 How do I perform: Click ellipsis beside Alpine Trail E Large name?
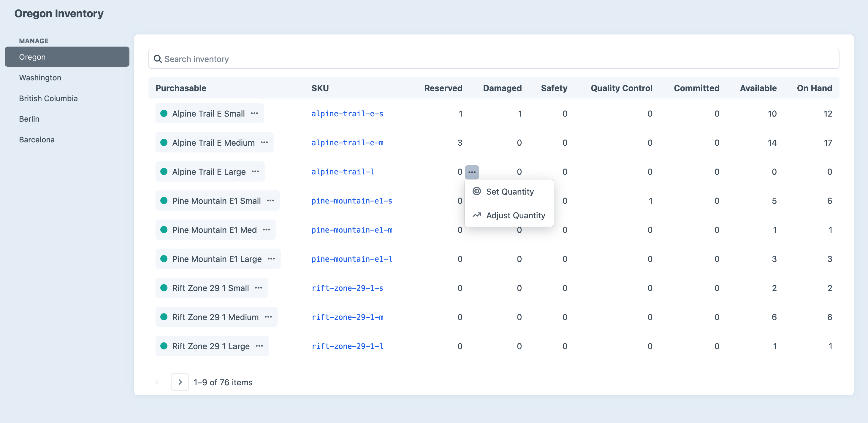[255, 172]
